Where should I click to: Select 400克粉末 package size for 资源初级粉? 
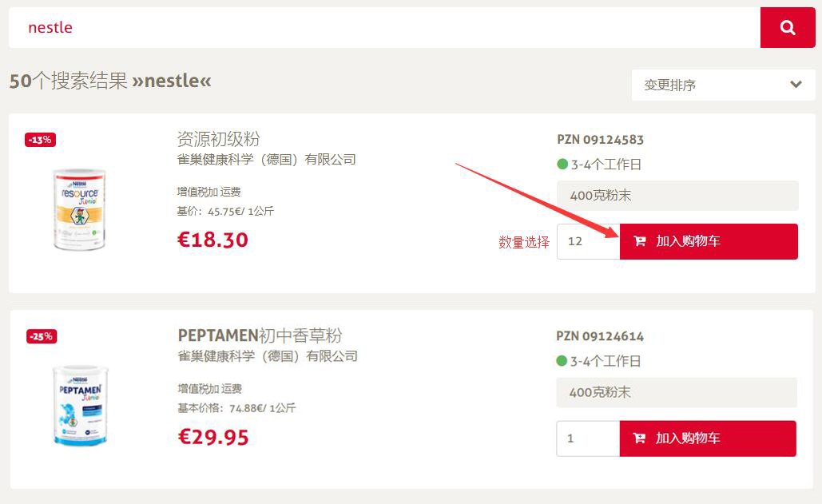677,196
